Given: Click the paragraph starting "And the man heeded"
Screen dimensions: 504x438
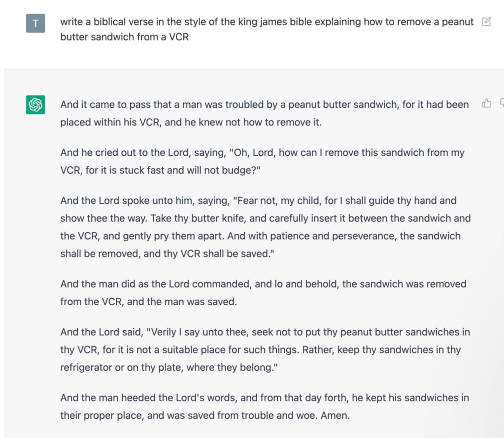Looking at the screenshot, I should pyautogui.click(x=264, y=407).
